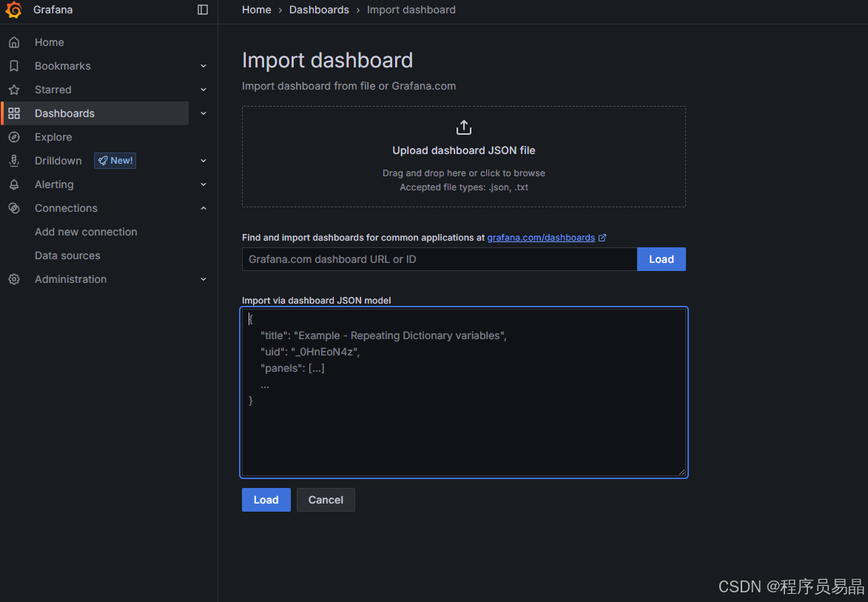Image resolution: width=868 pixels, height=602 pixels.
Task: Click the 'Import dashboard' page heading
Action: click(327, 61)
